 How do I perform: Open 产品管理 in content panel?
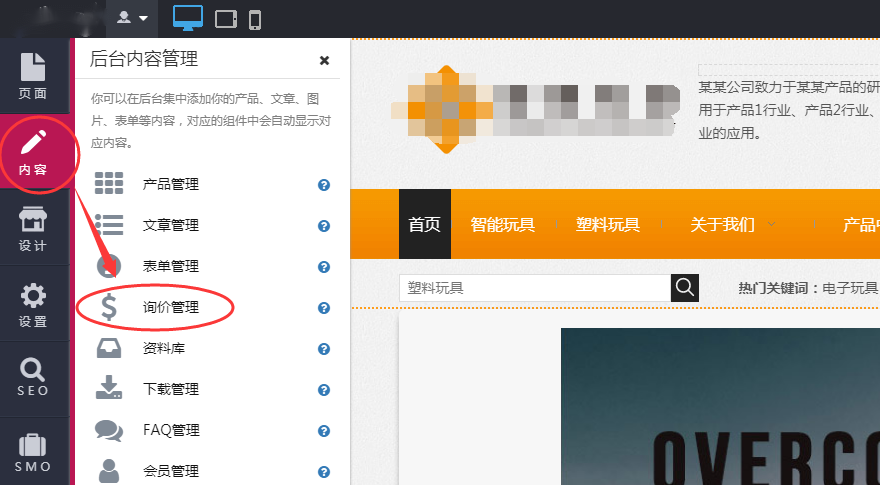click(x=171, y=185)
